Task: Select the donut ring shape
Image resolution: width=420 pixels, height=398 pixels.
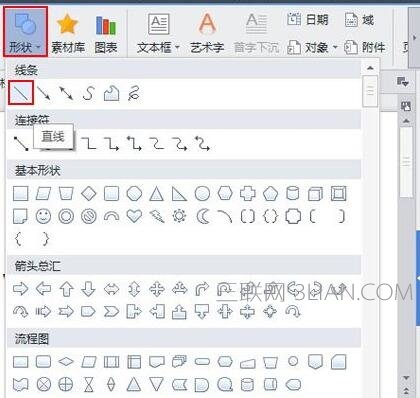Action: pyautogui.click(x=66, y=216)
